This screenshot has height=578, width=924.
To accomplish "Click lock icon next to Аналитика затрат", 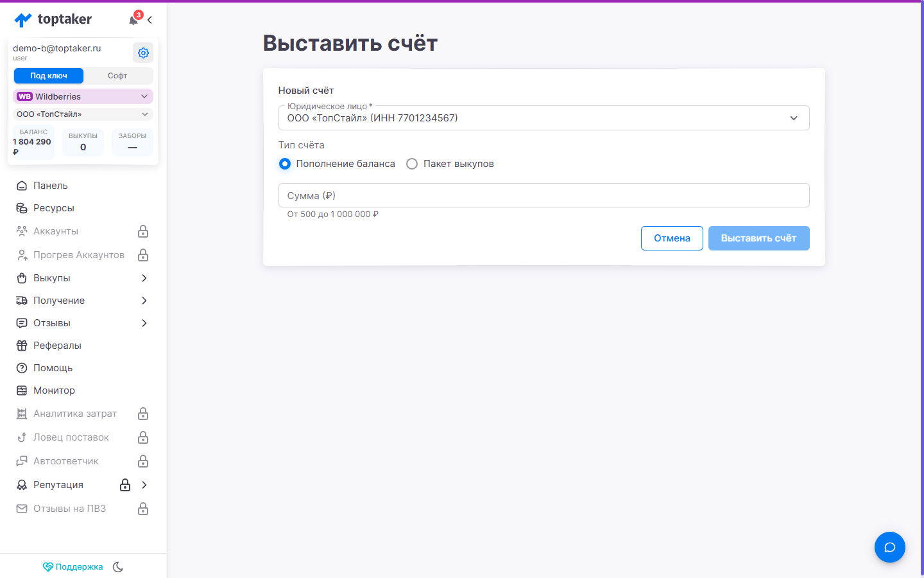I will point(143,414).
